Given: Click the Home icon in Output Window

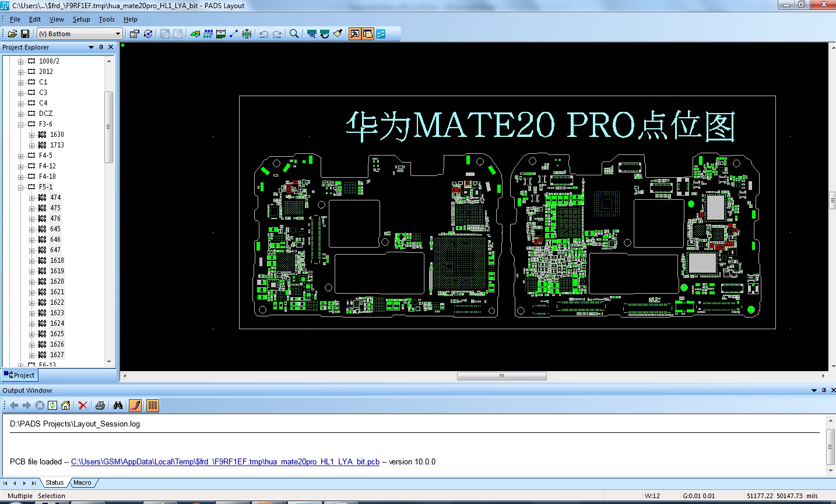Looking at the screenshot, I should pos(66,406).
